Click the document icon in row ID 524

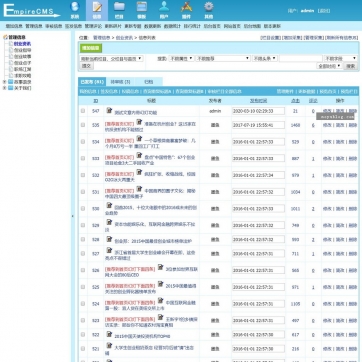160,301
